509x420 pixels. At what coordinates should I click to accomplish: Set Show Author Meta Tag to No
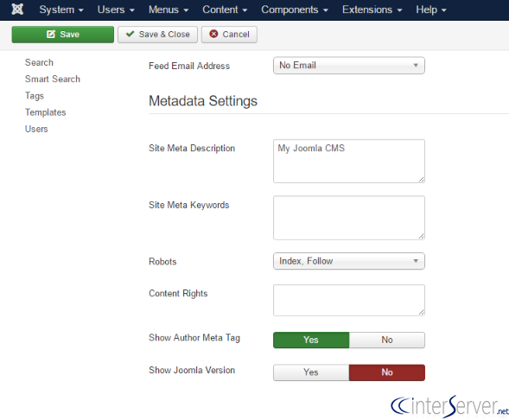point(387,340)
